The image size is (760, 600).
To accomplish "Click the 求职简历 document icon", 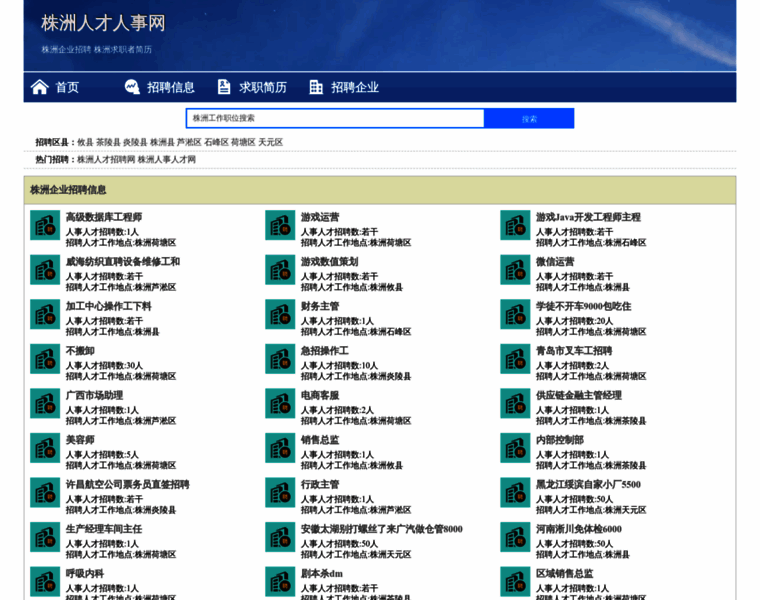I will tap(224, 87).
